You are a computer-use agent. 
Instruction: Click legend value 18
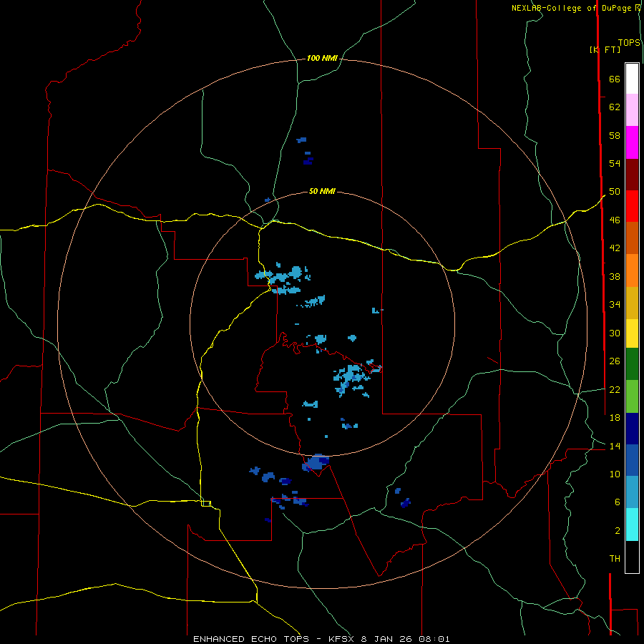tap(615, 418)
